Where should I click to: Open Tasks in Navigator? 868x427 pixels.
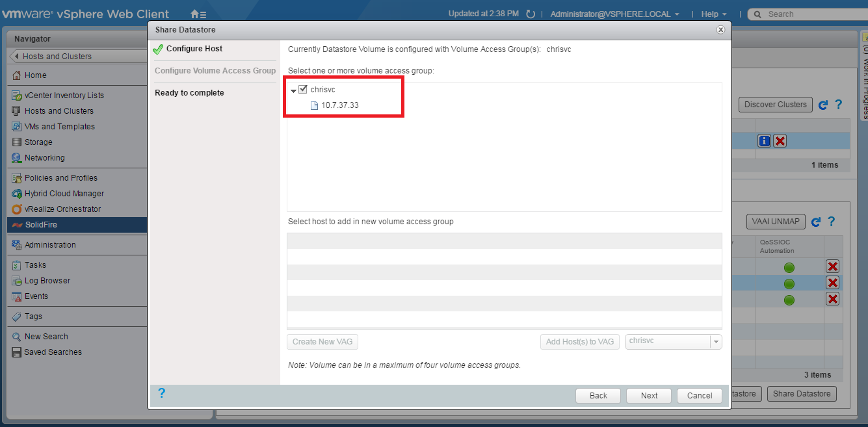click(36, 265)
